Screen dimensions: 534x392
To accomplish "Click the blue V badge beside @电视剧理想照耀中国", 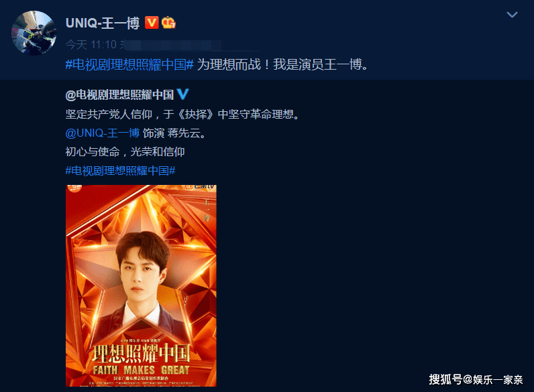I will pos(182,94).
